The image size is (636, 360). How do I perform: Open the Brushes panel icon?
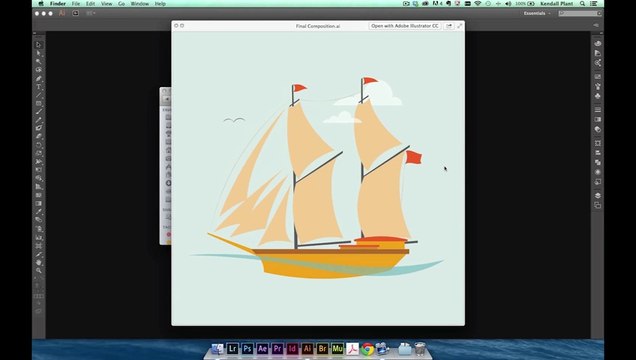pos(597,86)
